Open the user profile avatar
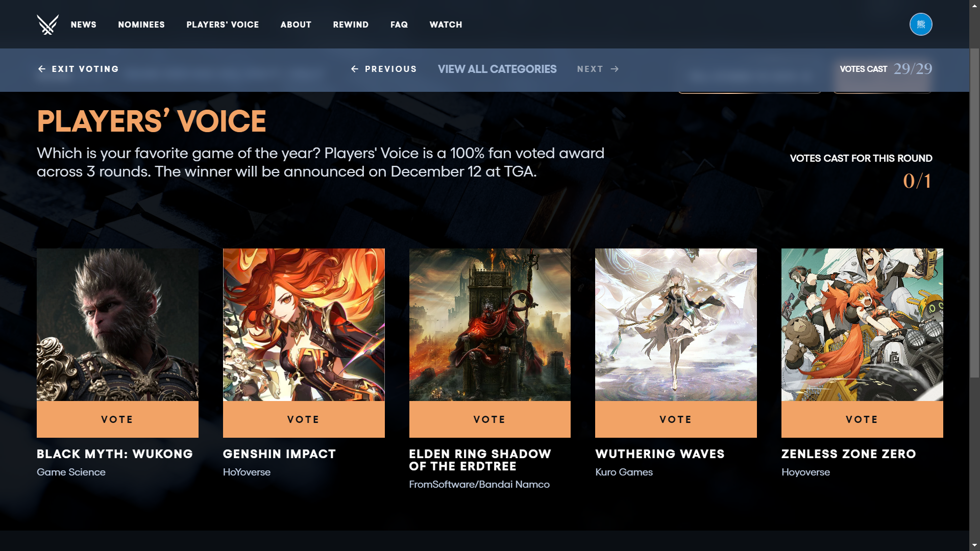The height and width of the screenshot is (551, 980). click(x=920, y=24)
